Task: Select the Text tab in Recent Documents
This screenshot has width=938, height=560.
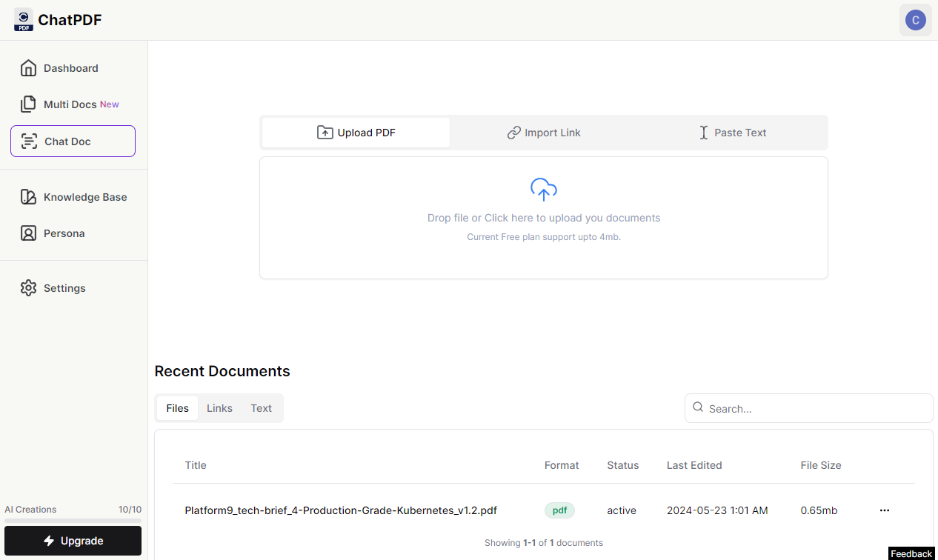Action: pos(262,408)
